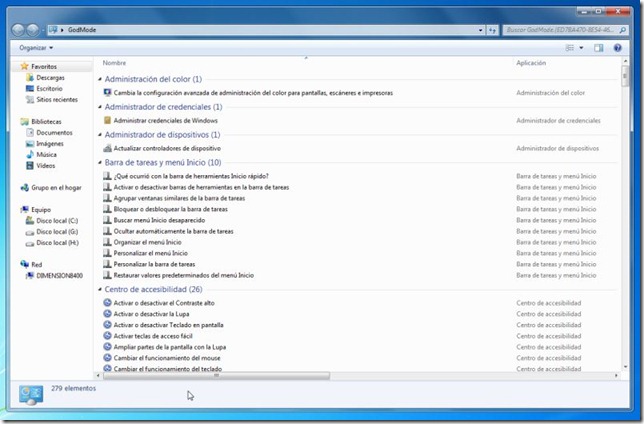Open the Help question mark icon
The image size is (644, 424).
[617, 48]
